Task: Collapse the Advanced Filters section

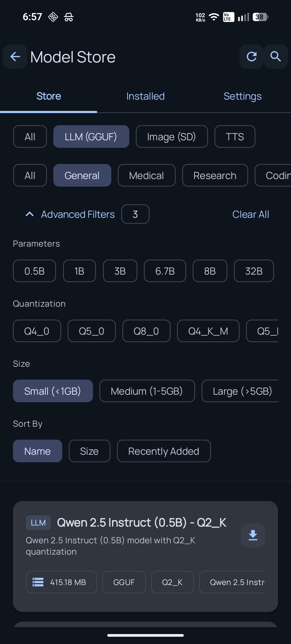Action: tap(78, 214)
